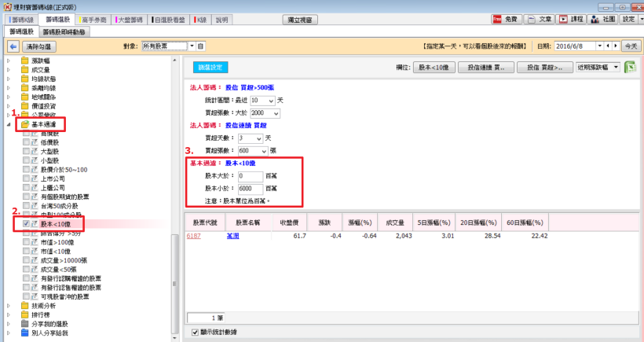Uncheck the 股本<10億 checkbox

[26, 224]
